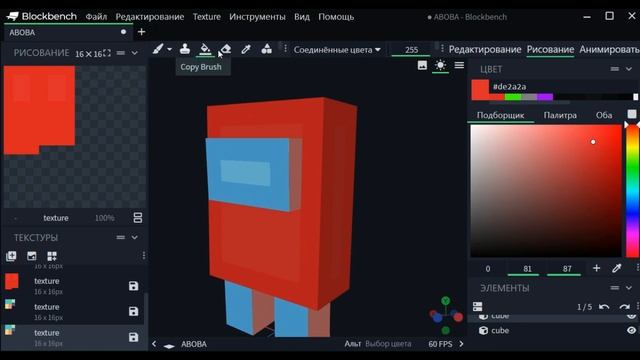
Task: Pick screen color with eyedropper in Цвет panel
Action: 616,268
